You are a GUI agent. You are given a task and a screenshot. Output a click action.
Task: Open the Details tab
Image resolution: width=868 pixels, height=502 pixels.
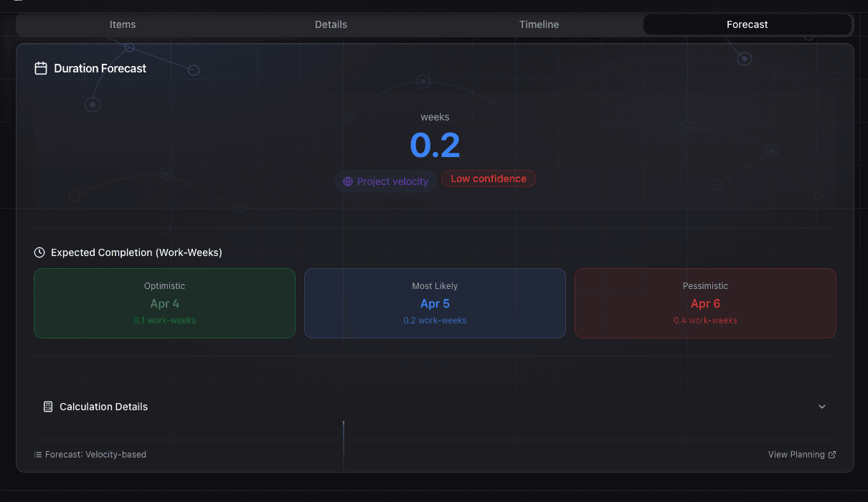pyautogui.click(x=331, y=24)
